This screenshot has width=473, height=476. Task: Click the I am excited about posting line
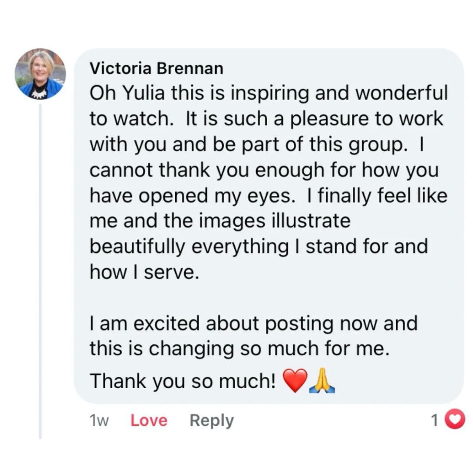(253, 323)
